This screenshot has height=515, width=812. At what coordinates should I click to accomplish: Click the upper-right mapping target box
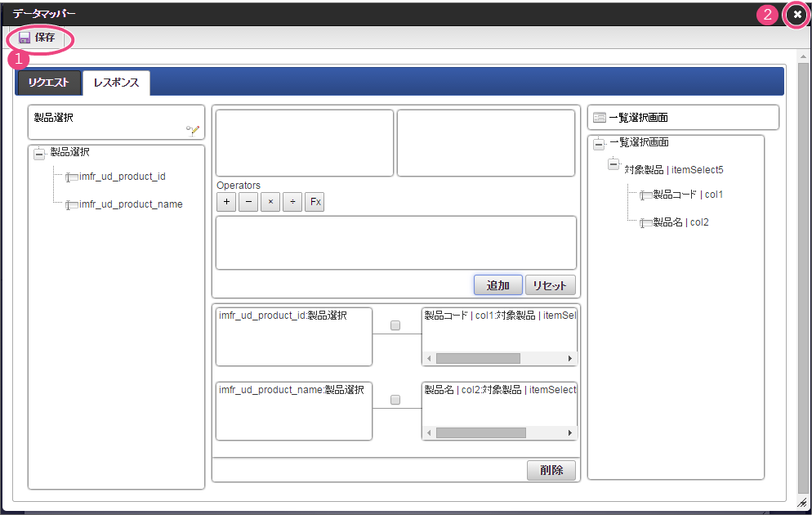(x=486, y=143)
